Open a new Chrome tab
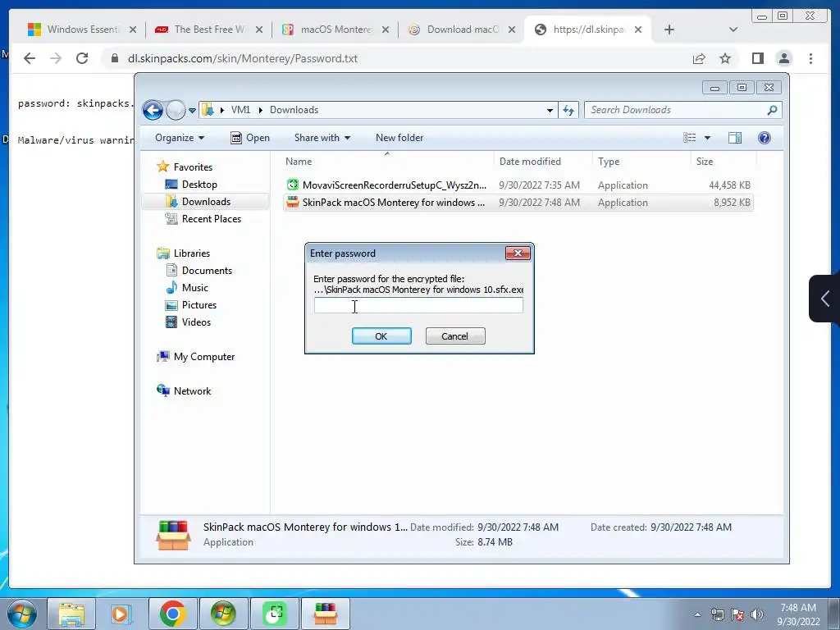 [669, 30]
